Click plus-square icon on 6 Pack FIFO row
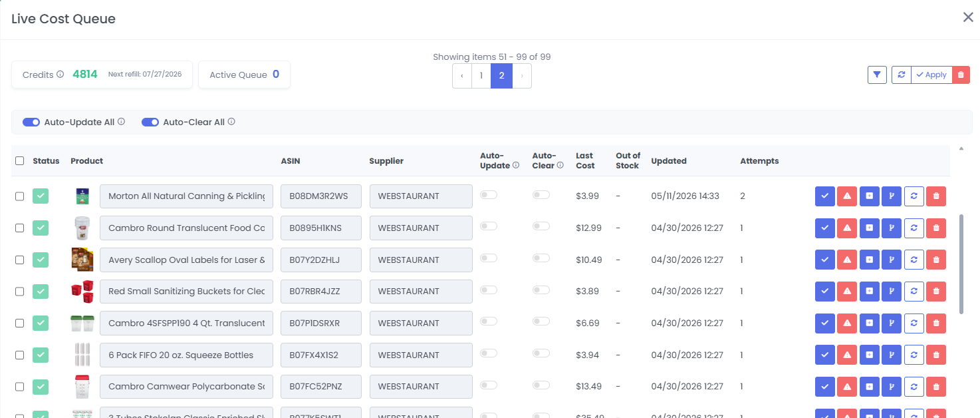Viewport: 980px width, 418px height. click(869, 355)
